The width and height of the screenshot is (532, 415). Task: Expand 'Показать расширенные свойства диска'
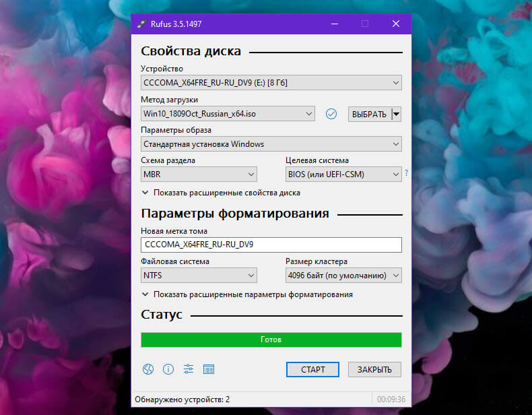221,193
